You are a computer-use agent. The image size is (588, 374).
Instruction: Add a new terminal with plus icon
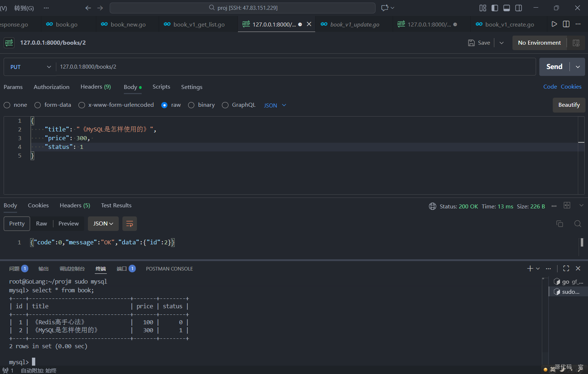530,268
